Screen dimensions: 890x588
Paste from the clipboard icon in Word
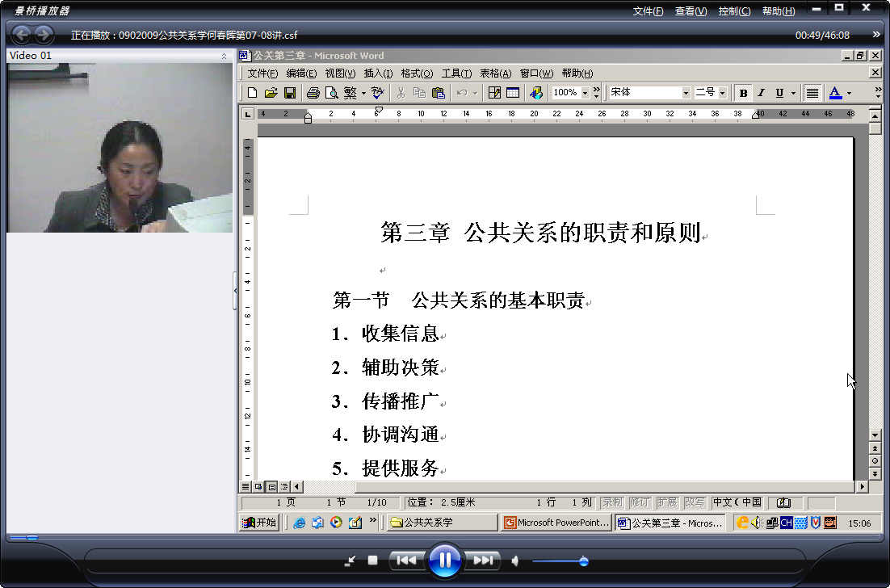click(439, 93)
